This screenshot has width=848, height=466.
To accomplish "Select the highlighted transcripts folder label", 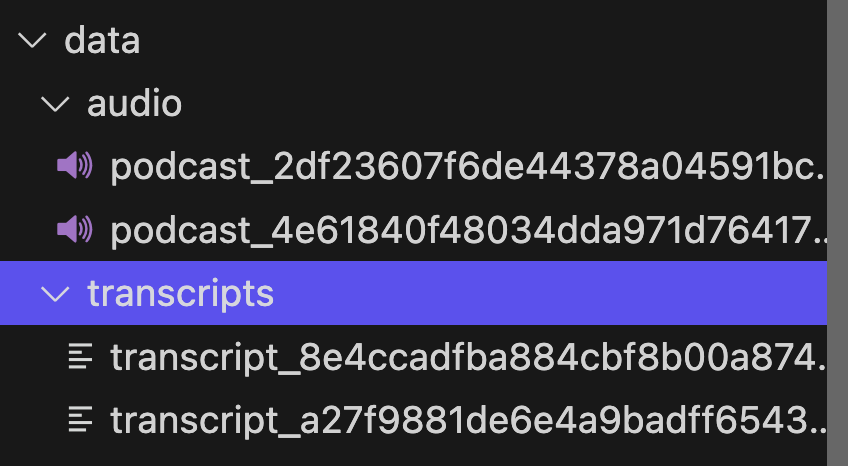I will click(181, 294).
